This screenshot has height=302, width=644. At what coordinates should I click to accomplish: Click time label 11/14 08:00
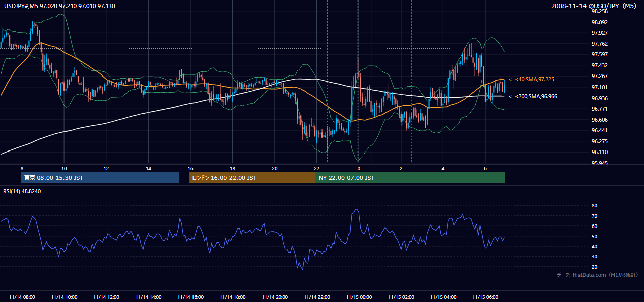coord(22,297)
